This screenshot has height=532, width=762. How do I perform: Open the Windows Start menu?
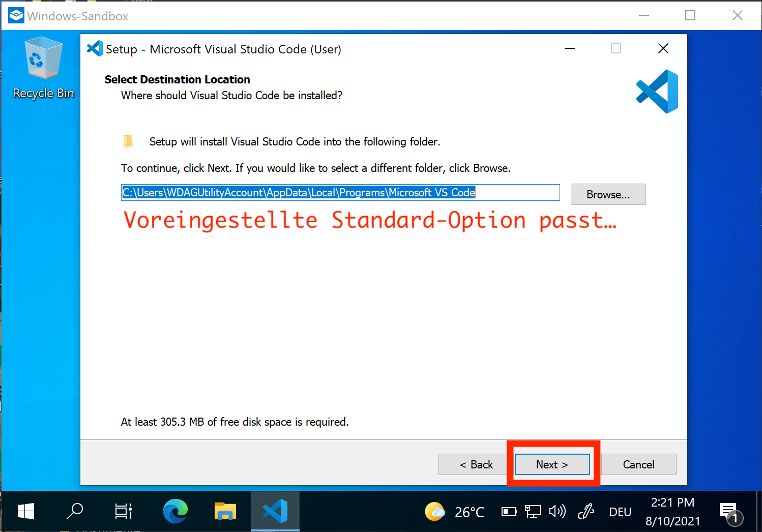[25, 511]
